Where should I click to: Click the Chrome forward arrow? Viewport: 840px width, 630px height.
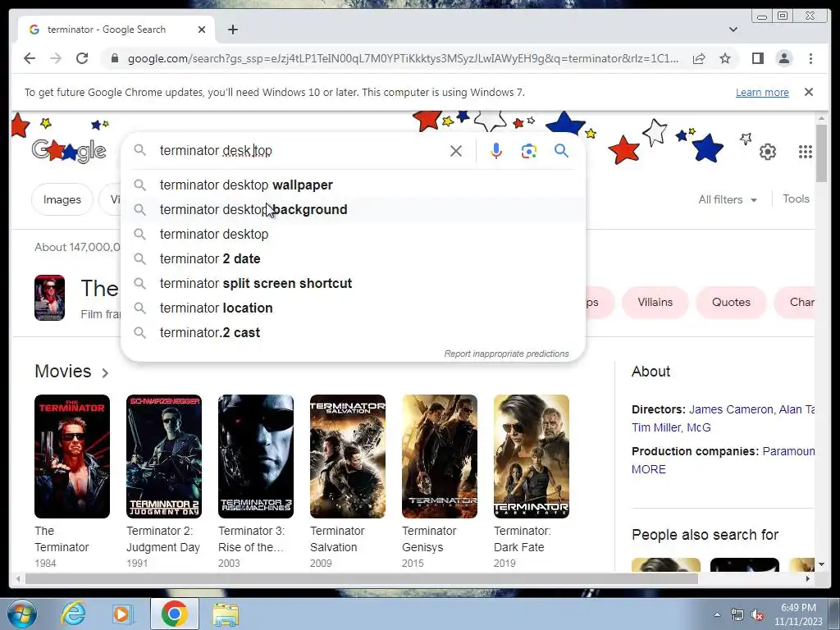point(56,58)
